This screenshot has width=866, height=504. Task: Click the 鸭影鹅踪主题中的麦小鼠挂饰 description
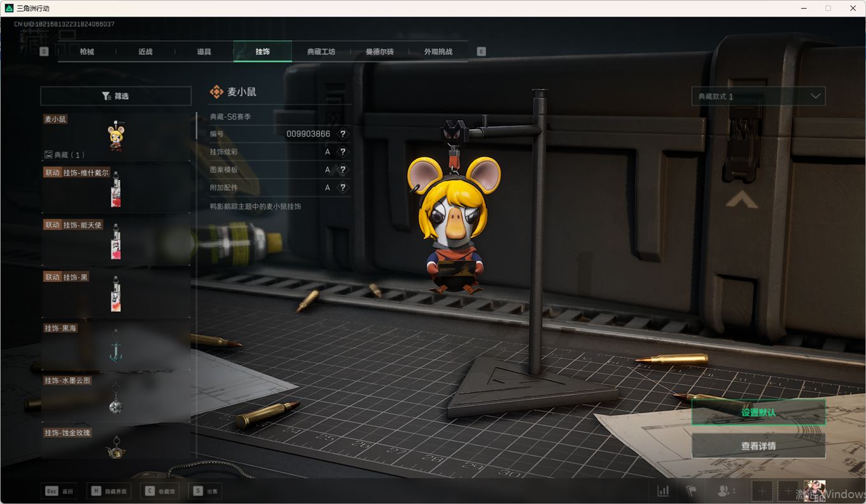(255, 207)
